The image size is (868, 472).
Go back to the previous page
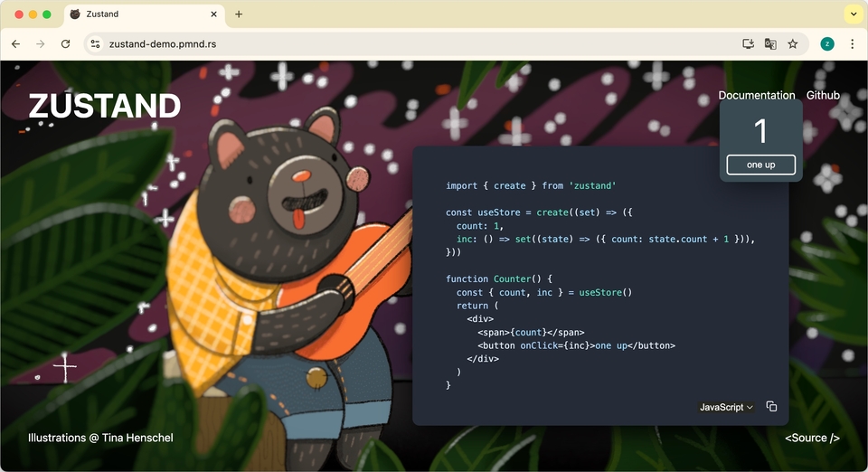15,43
